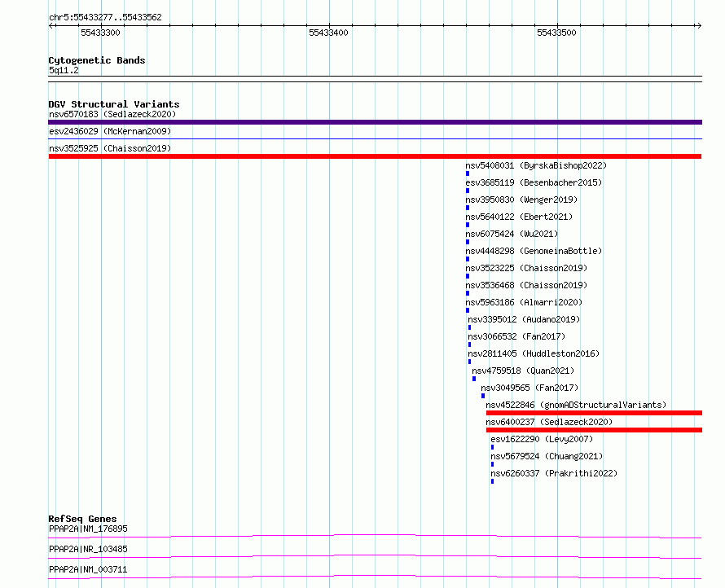Open nsv3950830 (Wenger2019) variant
The image size is (725, 588).
coord(521,200)
